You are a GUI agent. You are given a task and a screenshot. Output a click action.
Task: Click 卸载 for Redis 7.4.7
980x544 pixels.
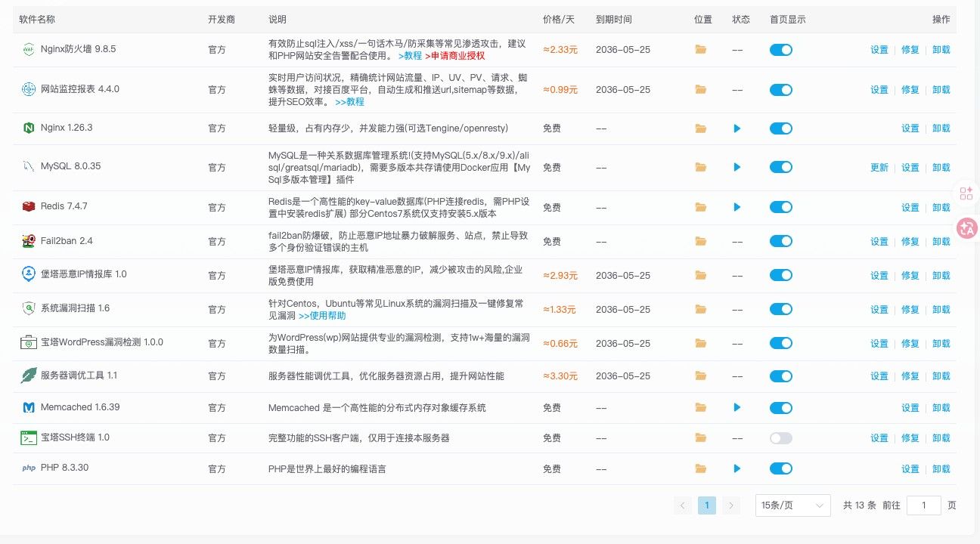941,208
